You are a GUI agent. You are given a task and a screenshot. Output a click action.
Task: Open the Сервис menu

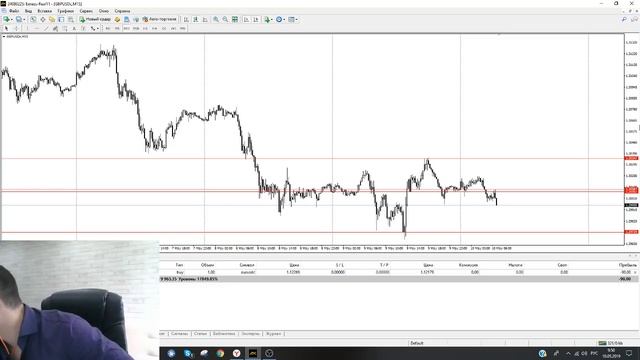pos(86,11)
